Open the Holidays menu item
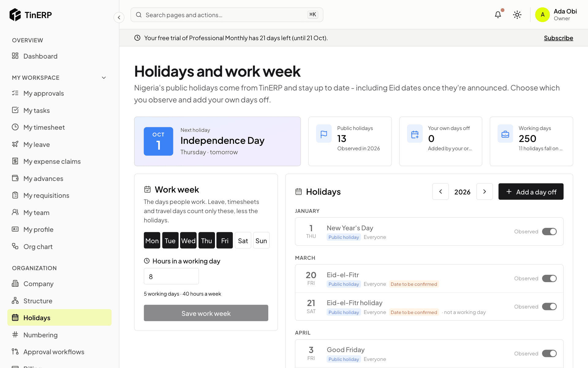This screenshot has width=588, height=368. (59, 317)
